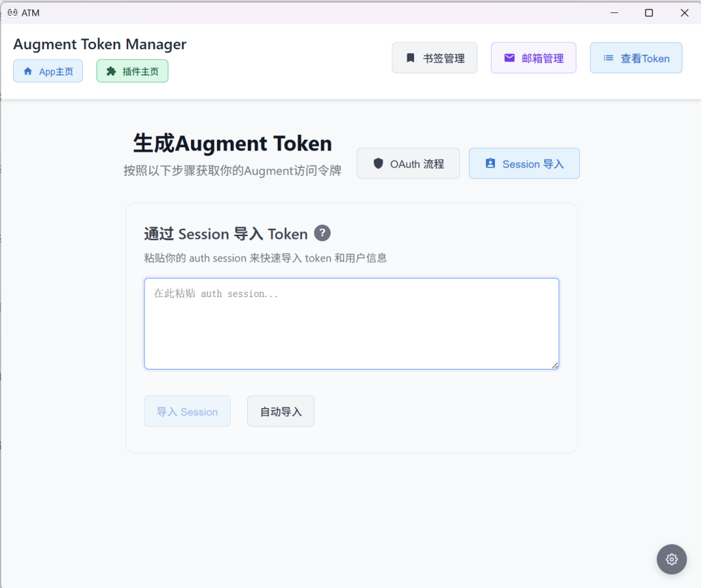Switch to the OAuth 流程 tab
This screenshot has height=588, width=701.
[408, 164]
